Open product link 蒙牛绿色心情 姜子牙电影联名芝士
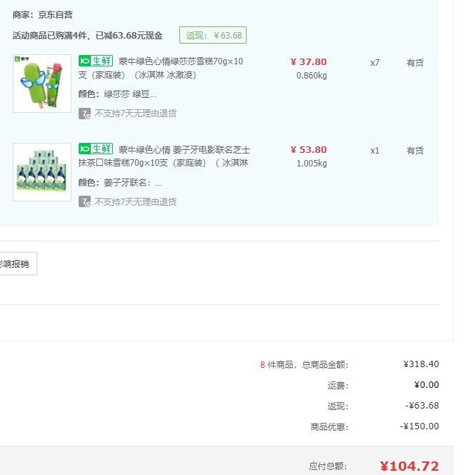The height and width of the screenshot is (475, 476). tap(184, 150)
